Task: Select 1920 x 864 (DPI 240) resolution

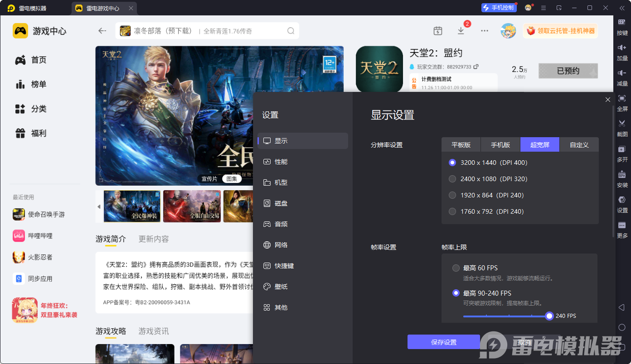Action: pos(486,195)
